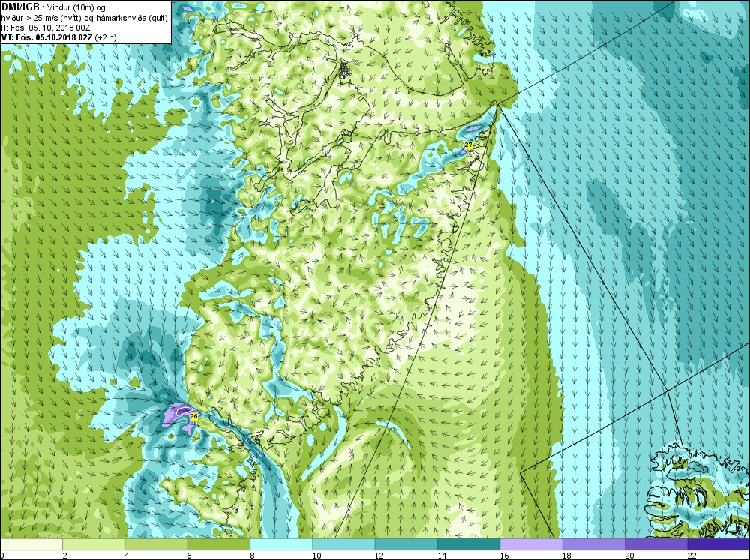The image size is (750, 560).
Task: Select the 14–16 m/s dark teal legend swatch
Action: [x=469, y=544]
